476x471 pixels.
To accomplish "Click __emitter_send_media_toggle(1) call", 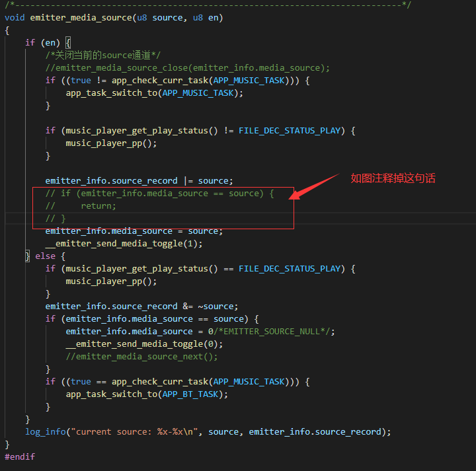I will [124, 244].
